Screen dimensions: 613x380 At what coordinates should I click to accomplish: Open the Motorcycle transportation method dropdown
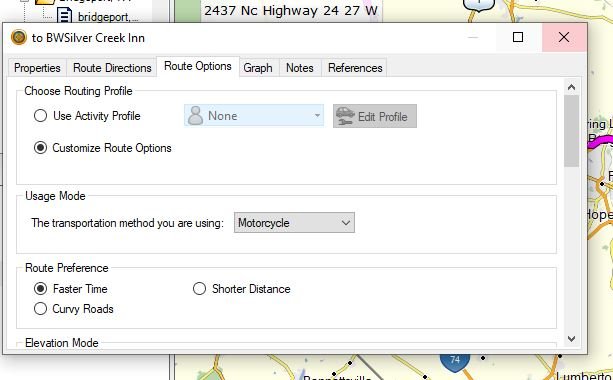pos(294,223)
